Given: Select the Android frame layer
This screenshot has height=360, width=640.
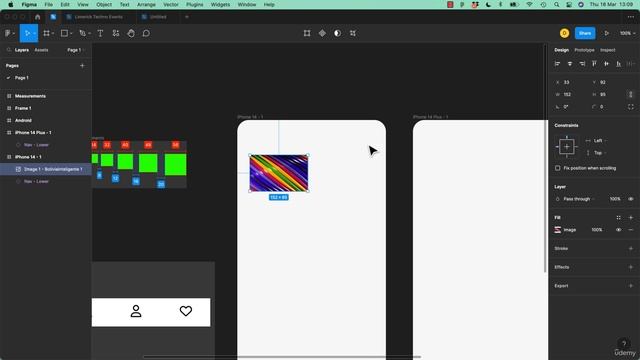Looking at the screenshot, I should [46, 120].
